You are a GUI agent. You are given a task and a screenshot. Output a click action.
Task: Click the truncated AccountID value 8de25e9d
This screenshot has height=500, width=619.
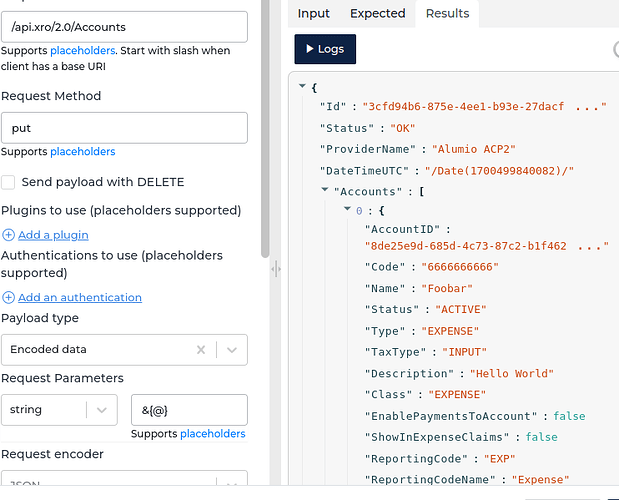click(x=487, y=246)
